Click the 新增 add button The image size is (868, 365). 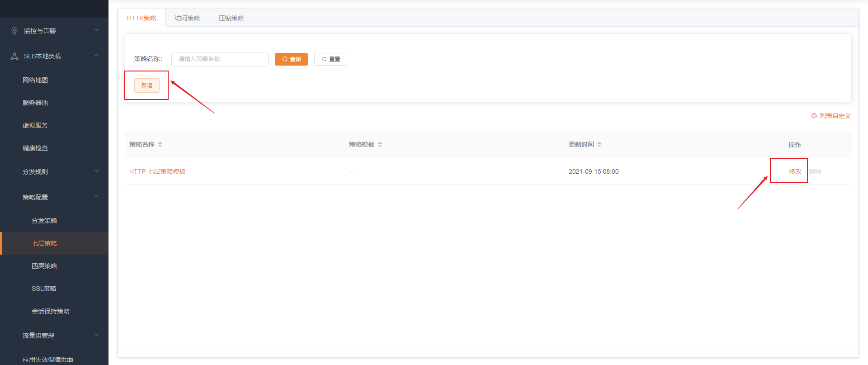tap(147, 85)
